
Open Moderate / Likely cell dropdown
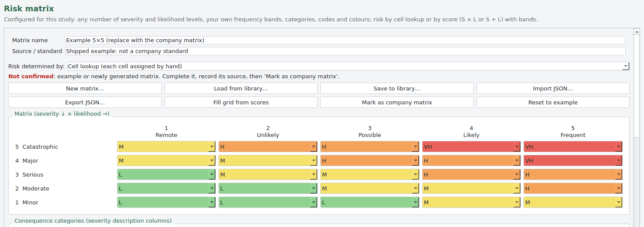pos(471,188)
